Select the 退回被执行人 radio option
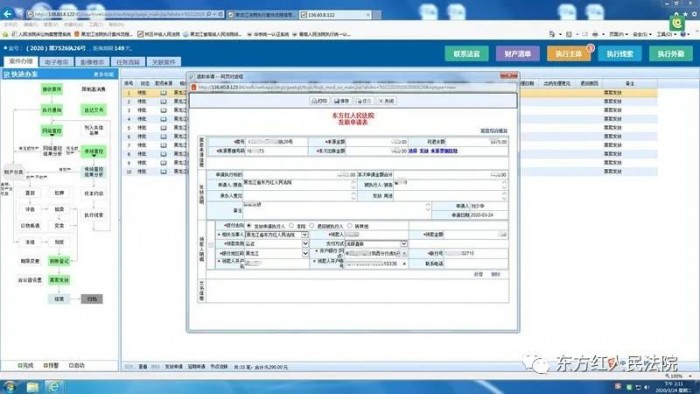This screenshot has height=394, width=700. tap(312, 226)
